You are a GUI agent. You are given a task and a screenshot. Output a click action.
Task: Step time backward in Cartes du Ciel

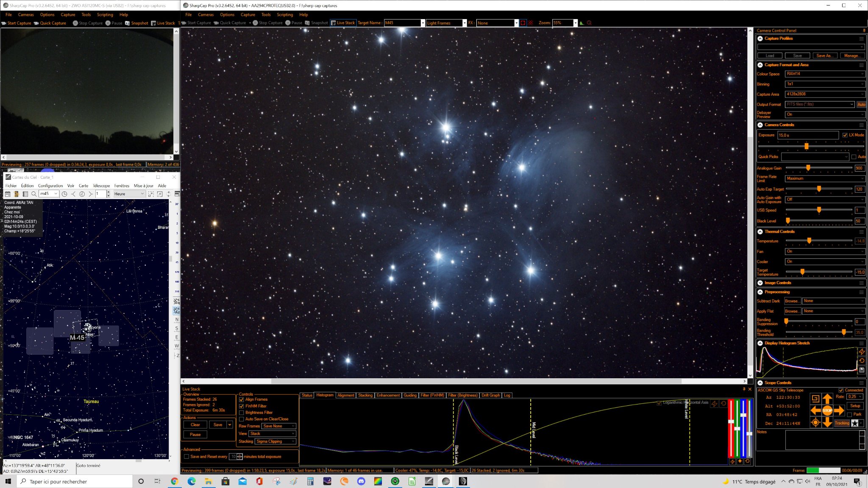(x=73, y=194)
